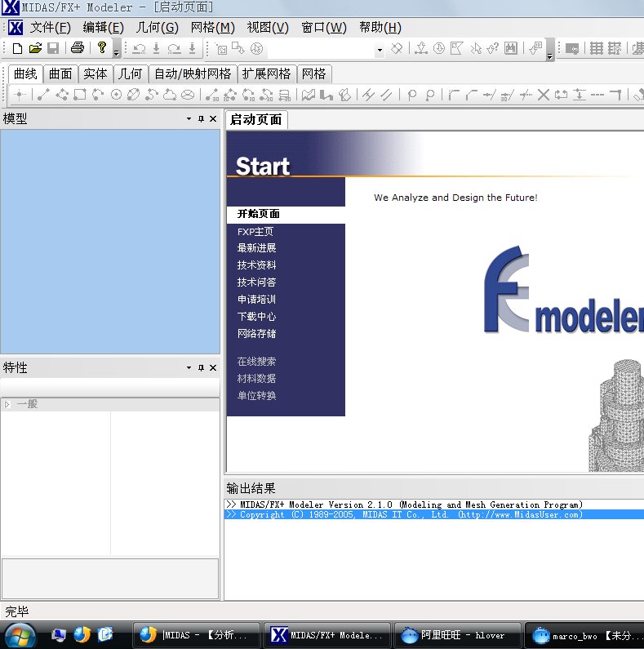The height and width of the screenshot is (649, 644).
Task: Select the arc tool icon
Action: (x=98, y=95)
